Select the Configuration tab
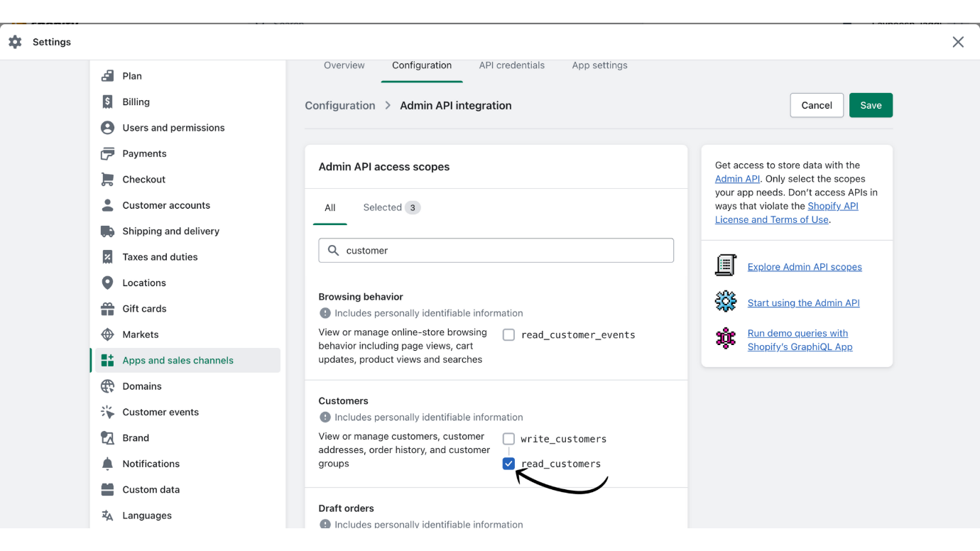Image resolution: width=980 pixels, height=551 pixels. coord(422,65)
